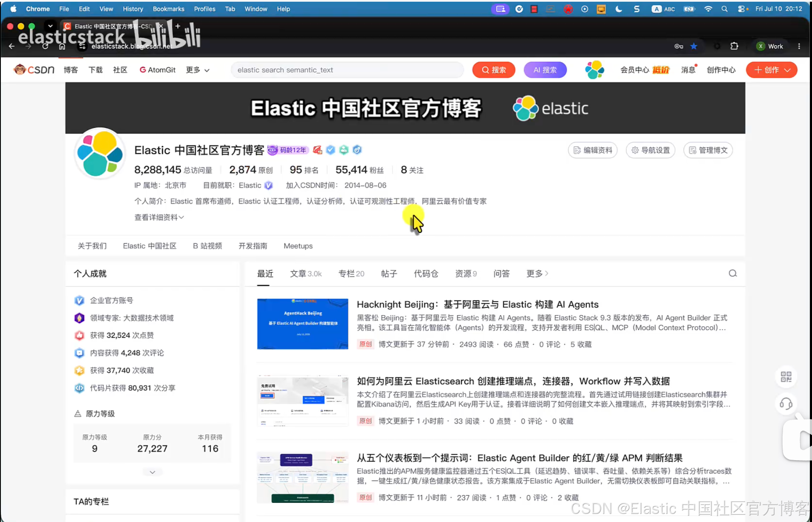
Task: Open the 下载 navigation item
Action: coord(96,70)
